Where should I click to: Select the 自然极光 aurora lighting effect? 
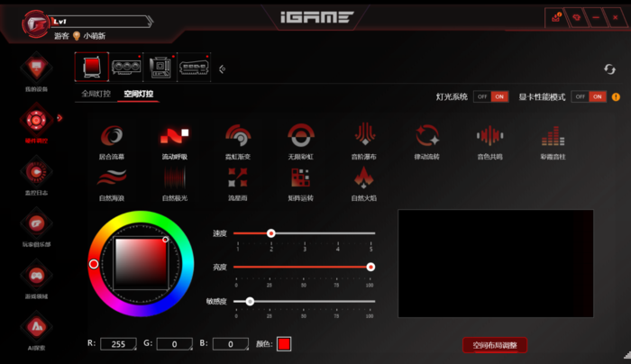[x=174, y=184]
